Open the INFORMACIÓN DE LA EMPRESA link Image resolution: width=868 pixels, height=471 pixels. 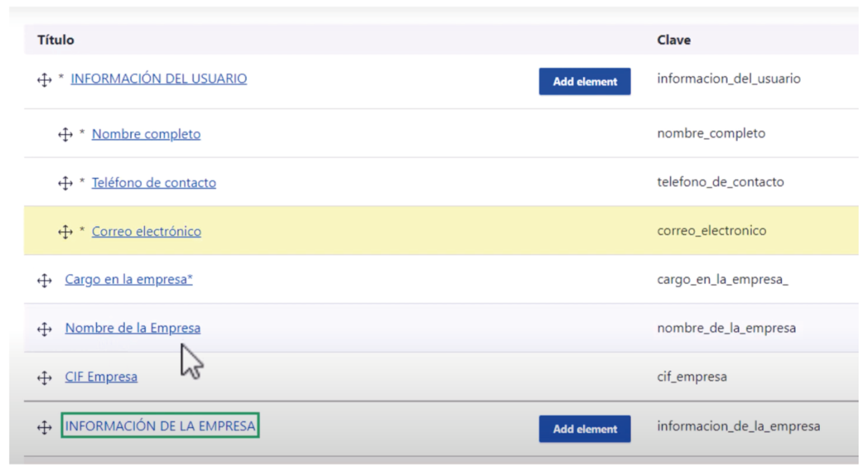(160, 426)
